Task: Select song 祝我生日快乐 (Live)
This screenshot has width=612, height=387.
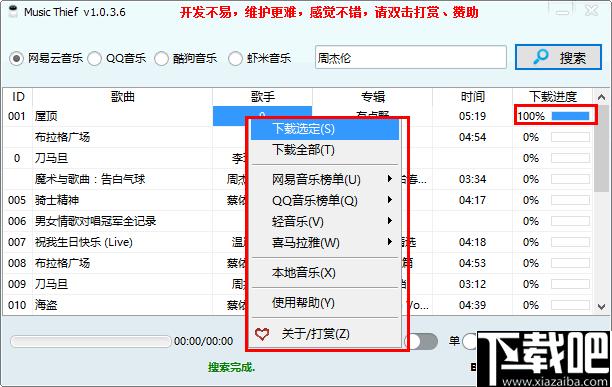Action: coord(84,242)
